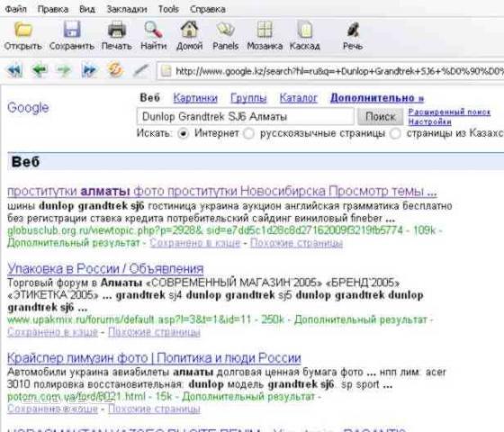This screenshot has width=504, height=432.
Task: Click the Google logo
Action: coord(28,108)
